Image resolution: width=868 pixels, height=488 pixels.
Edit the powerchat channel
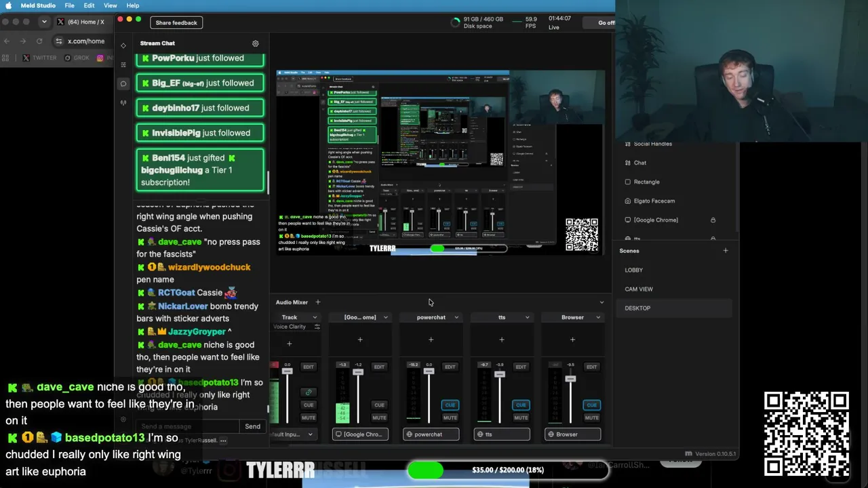(x=450, y=367)
